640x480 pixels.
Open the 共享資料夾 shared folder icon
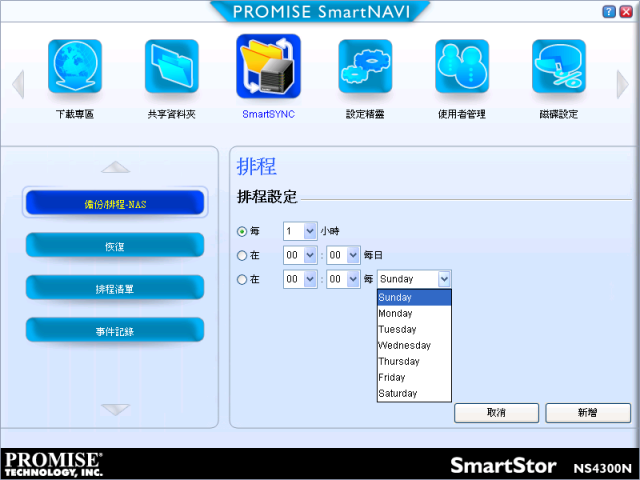171,66
